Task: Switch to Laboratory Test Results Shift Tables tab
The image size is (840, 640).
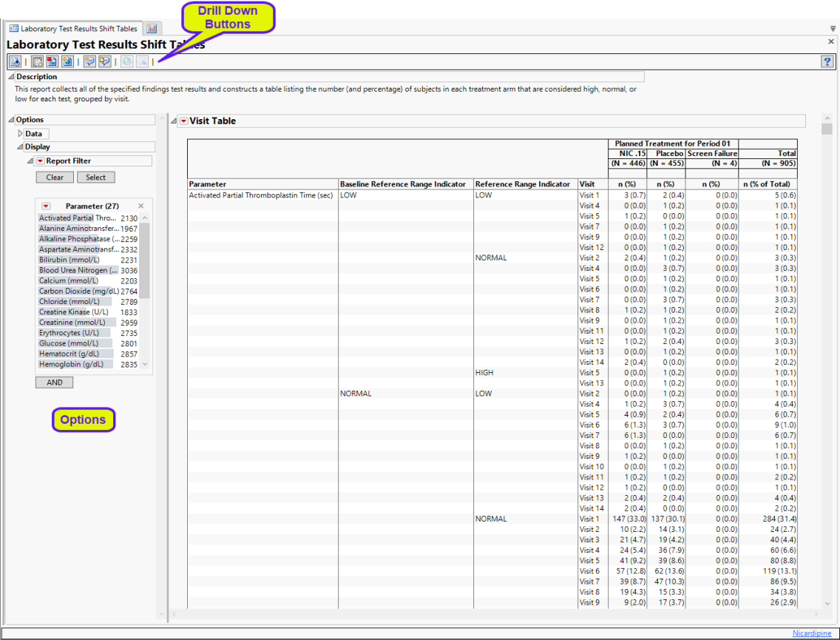Action: (72, 29)
